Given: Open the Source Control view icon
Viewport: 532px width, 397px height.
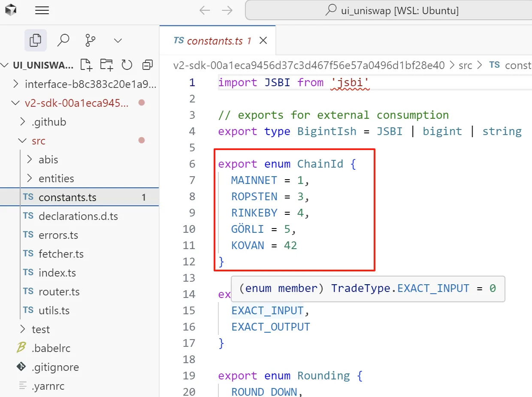Looking at the screenshot, I should [x=91, y=40].
